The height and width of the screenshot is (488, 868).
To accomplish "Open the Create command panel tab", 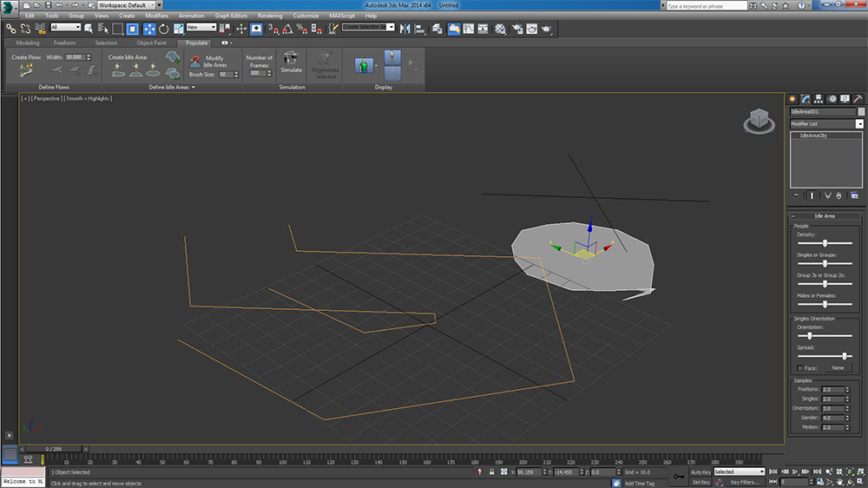I will pyautogui.click(x=792, y=99).
